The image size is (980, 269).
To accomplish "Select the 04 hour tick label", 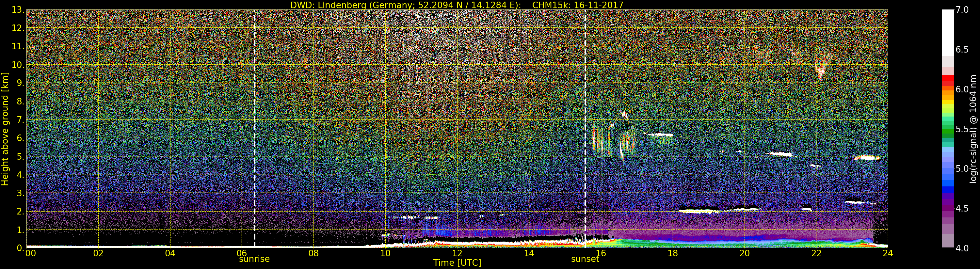I will point(170,253).
